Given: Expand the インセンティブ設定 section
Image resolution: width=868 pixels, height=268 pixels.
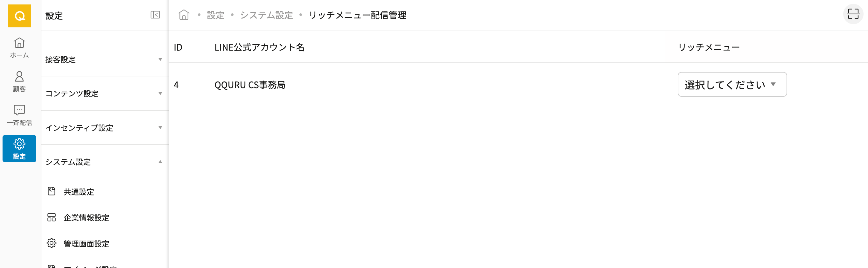Looking at the screenshot, I should [x=104, y=128].
